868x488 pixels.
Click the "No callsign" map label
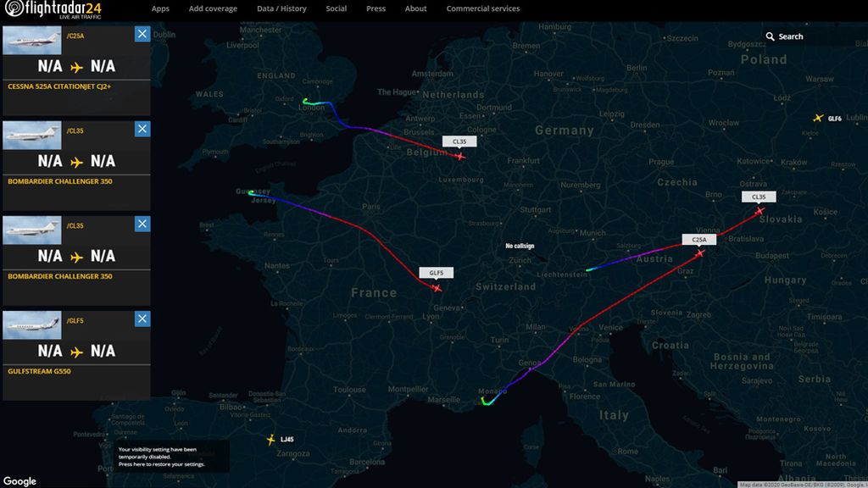520,246
